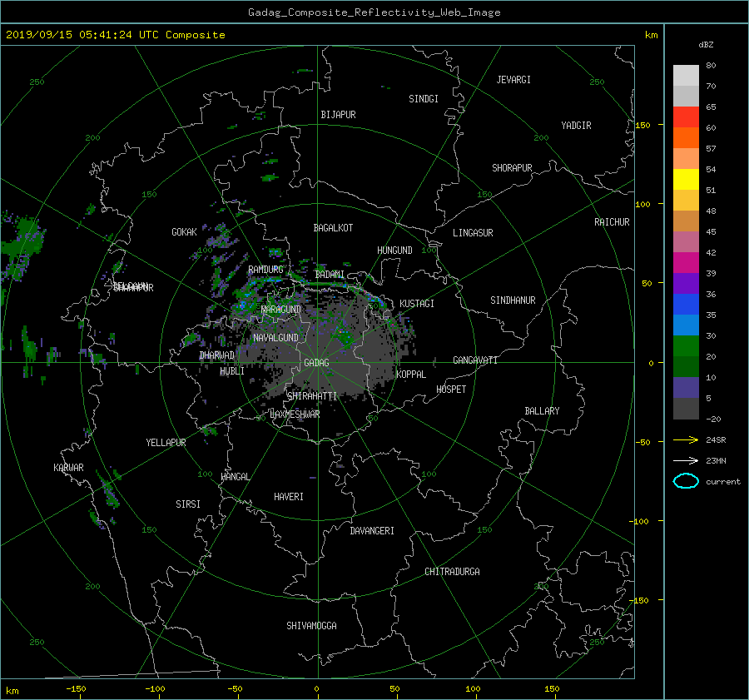Click the KUSTAGI city label
This screenshot has width=749, height=700.
point(417,304)
